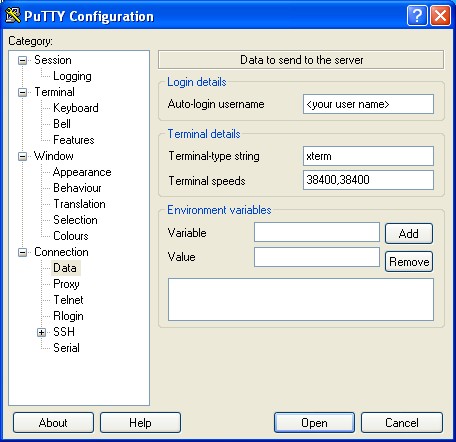456x442 pixels.
Task: Click the 'Category:' label
Action: [x=30, y=41]
